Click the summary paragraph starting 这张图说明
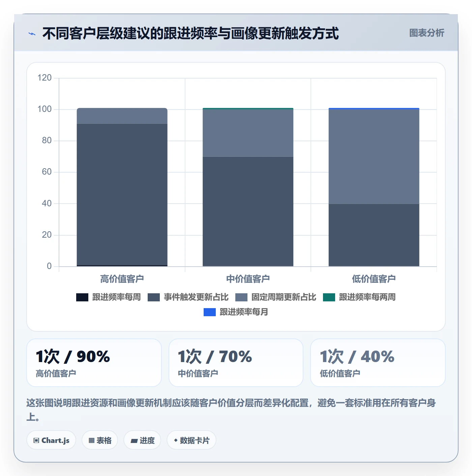The width and height of the screenshot is (472, 476). point(231,410)
